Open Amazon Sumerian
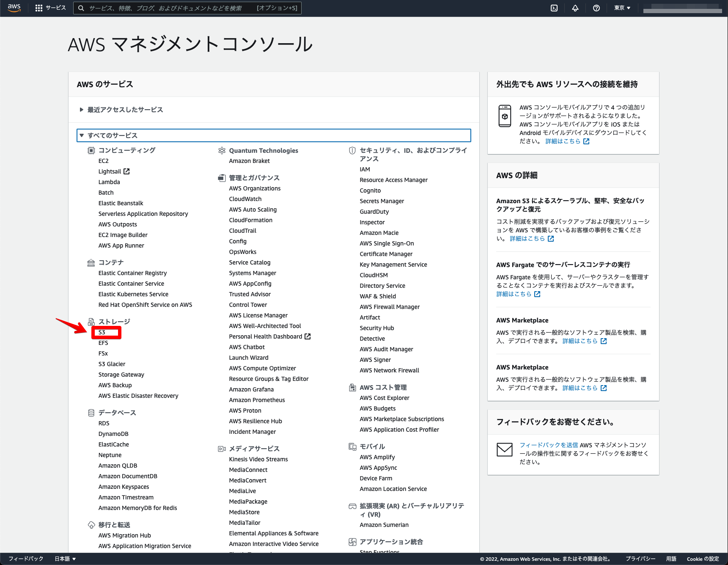728x565 pixels. point(384,525)
